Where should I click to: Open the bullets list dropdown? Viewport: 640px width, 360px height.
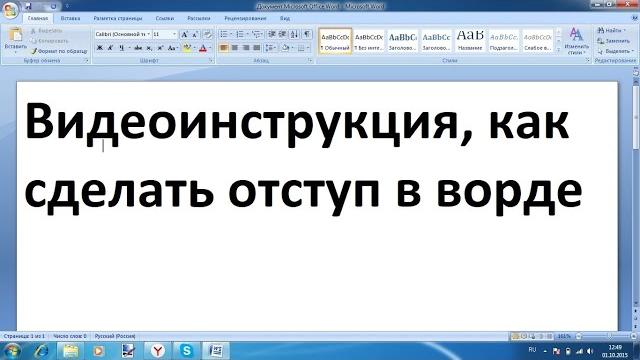click(x=231, y=34)
